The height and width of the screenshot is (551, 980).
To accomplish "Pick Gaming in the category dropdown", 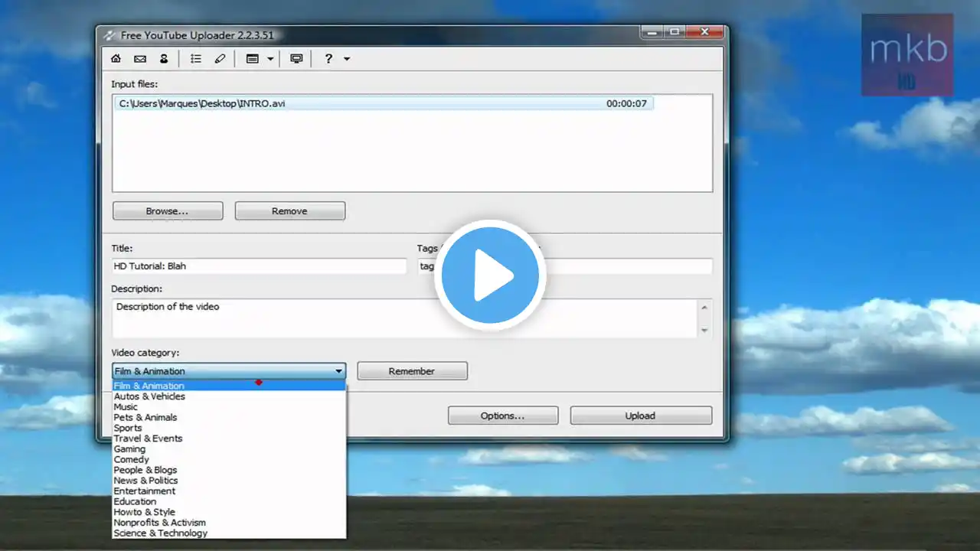I will pyautogui.click(x=129, y=449).
